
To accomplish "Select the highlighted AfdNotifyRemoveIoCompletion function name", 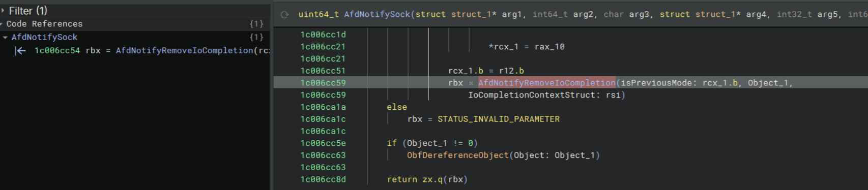I will coord(546,83).
